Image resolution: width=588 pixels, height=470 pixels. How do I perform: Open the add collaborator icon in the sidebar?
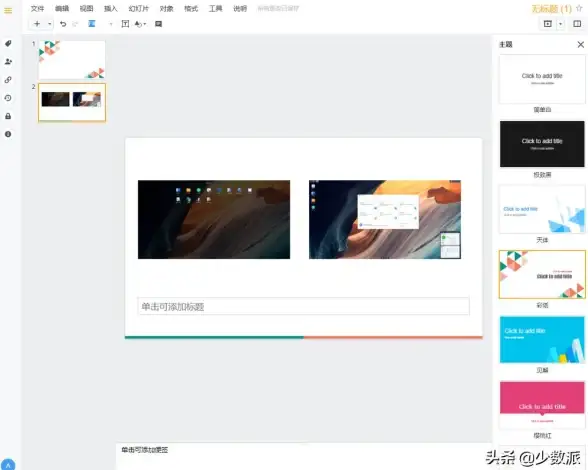[8, 62]
